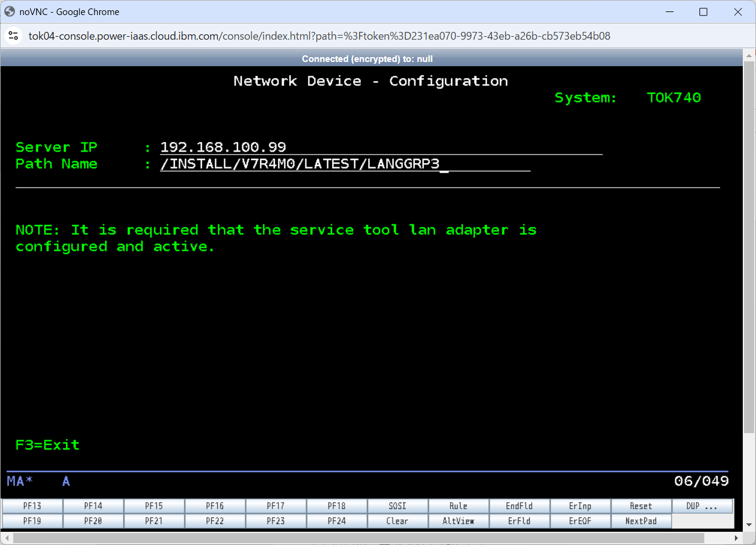Viewport: 756px width, 545px height.
Task: Click the PF19 function key
Action: point(32,521)
